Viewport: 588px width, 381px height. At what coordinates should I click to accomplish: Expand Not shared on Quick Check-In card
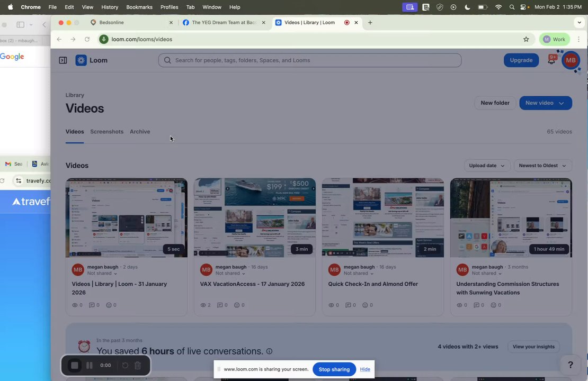[359, 274]
